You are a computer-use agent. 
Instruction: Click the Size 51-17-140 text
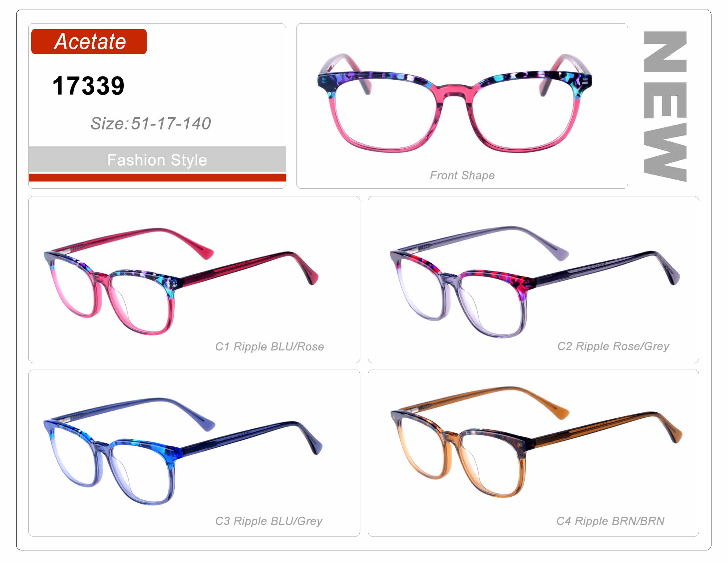[x=151, y=124]
